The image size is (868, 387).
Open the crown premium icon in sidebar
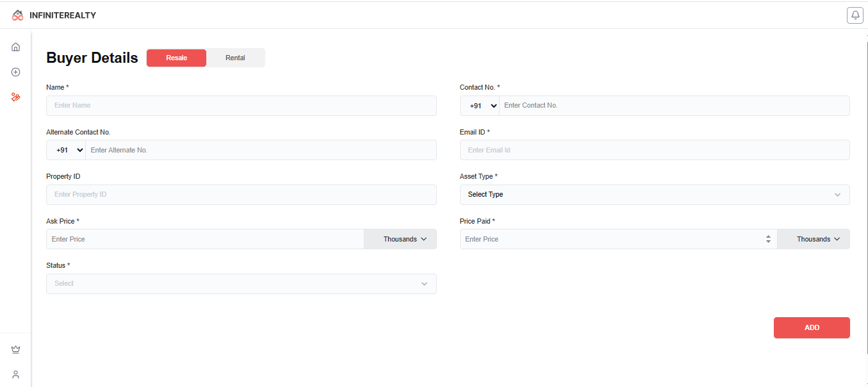point(16,350)
